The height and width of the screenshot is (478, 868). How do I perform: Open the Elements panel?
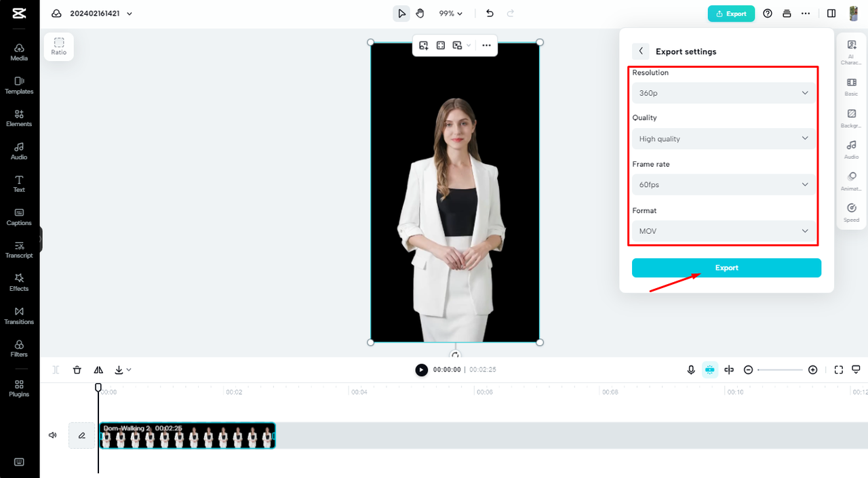19,118
